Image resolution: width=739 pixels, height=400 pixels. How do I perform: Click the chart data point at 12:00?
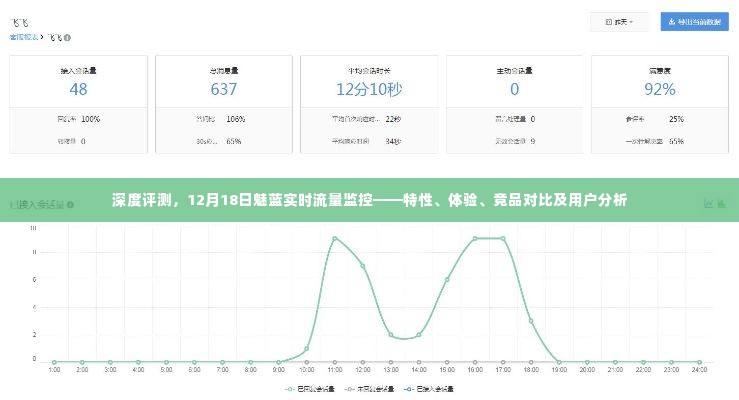coord(363,266)
